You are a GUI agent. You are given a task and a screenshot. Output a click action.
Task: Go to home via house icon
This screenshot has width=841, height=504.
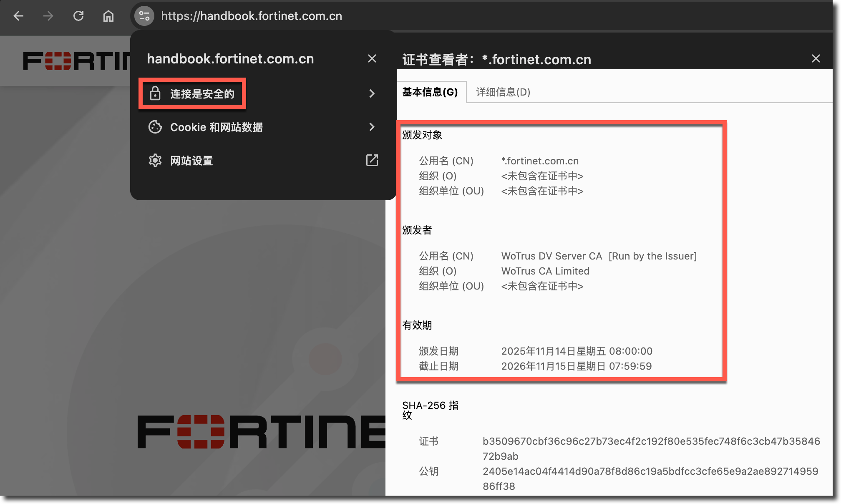pos(108,16)
